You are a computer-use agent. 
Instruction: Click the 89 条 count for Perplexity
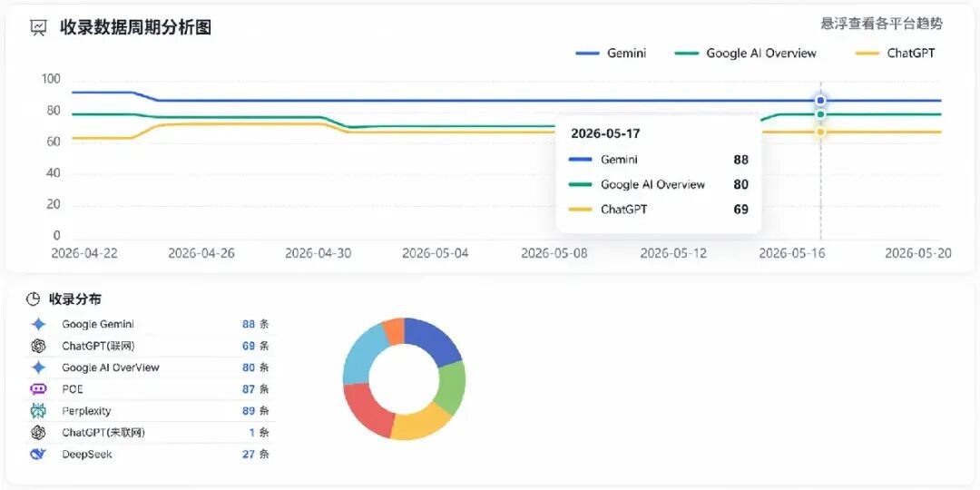(256, 411)
